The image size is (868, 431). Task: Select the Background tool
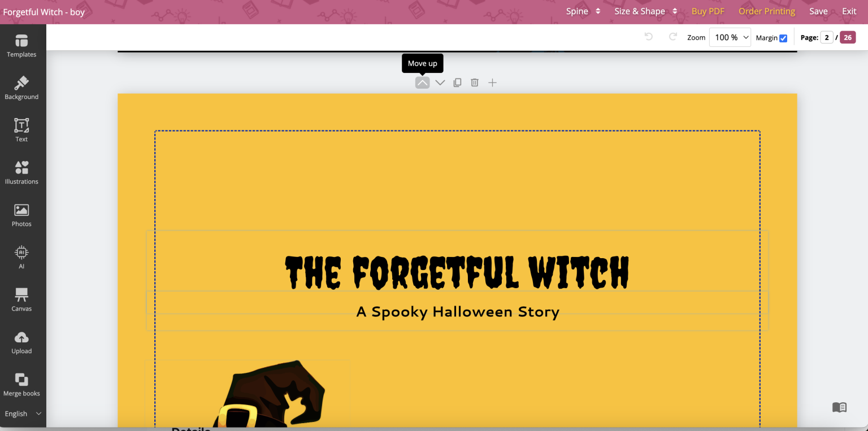21,88
